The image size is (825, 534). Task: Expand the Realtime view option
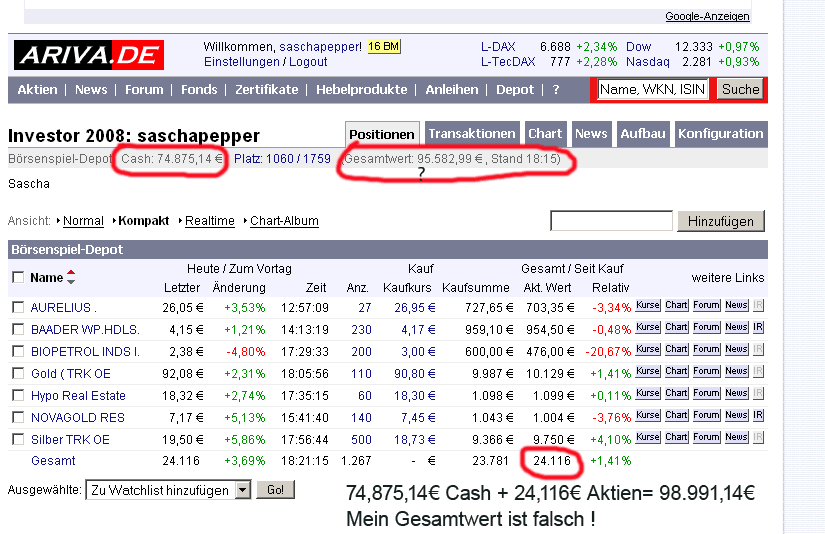coord(209,220)
